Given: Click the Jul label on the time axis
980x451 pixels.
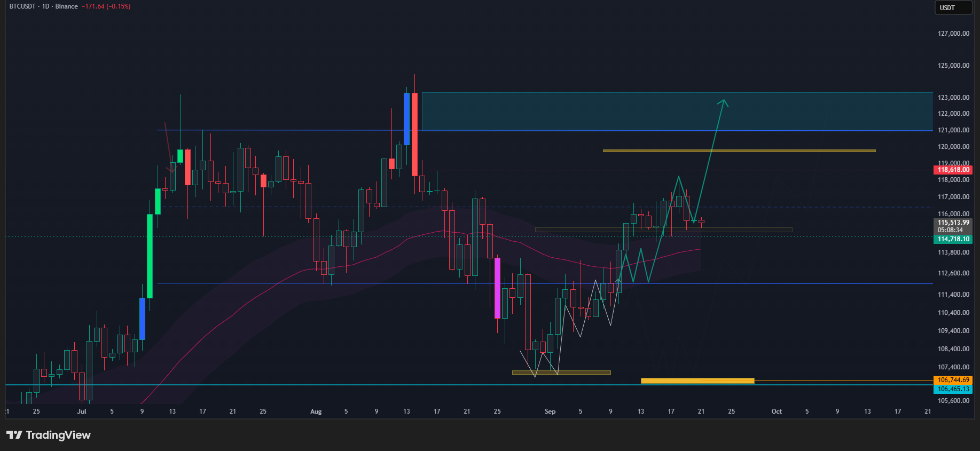Looking at the screenshot, I should 82,412.
